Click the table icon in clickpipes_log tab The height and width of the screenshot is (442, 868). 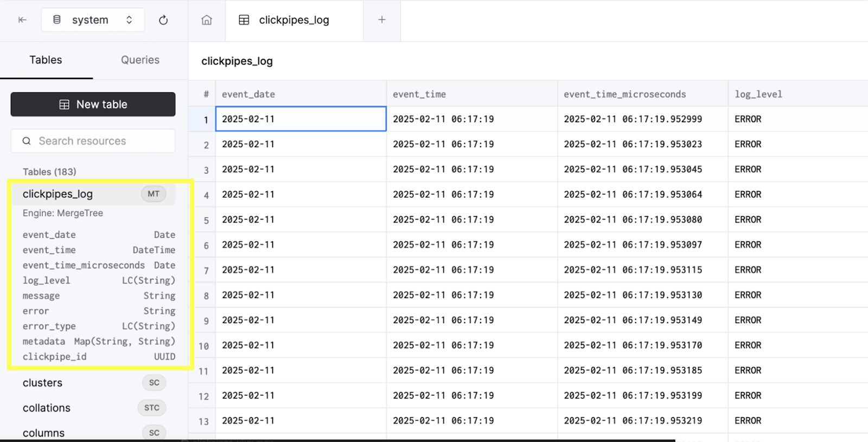click(x=244, y=20)
